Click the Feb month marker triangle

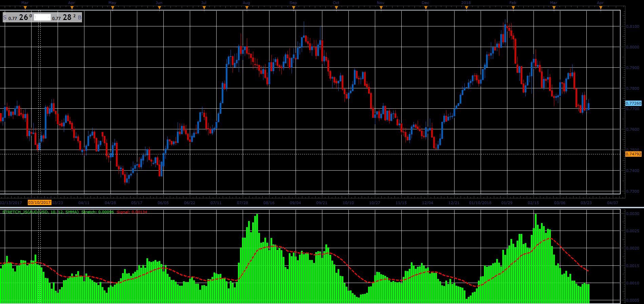tap(513, 8)
